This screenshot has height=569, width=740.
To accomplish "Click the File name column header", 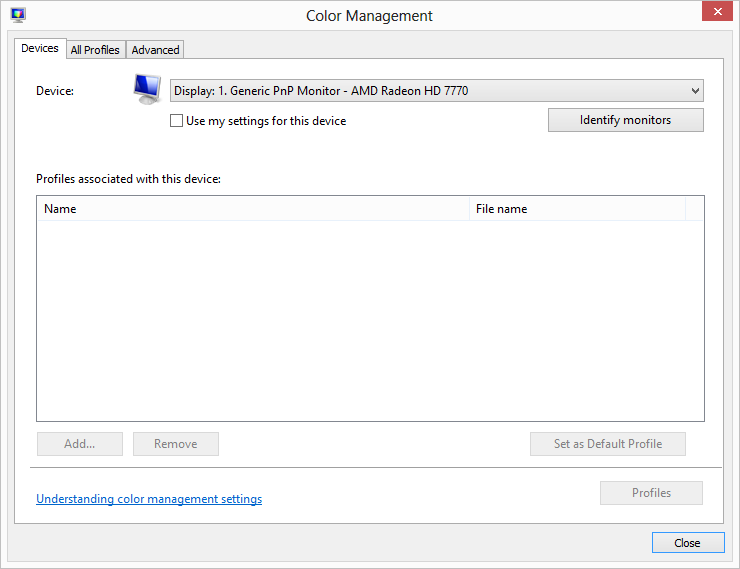I will pos(577,209).
